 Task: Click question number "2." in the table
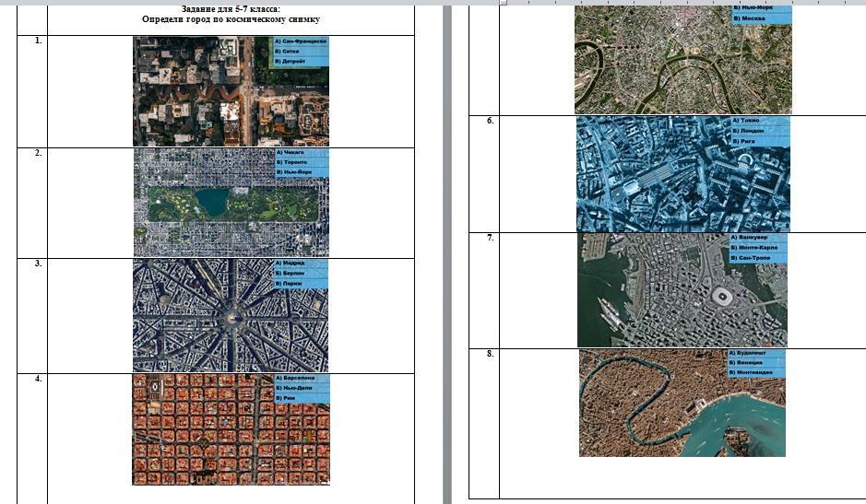tap(38, 153)
